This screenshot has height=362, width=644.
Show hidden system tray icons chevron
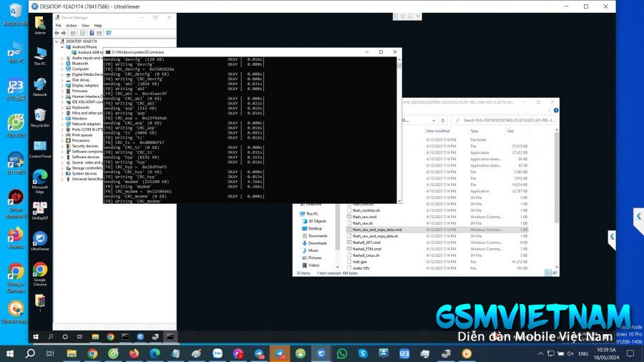tap(540, 353)
